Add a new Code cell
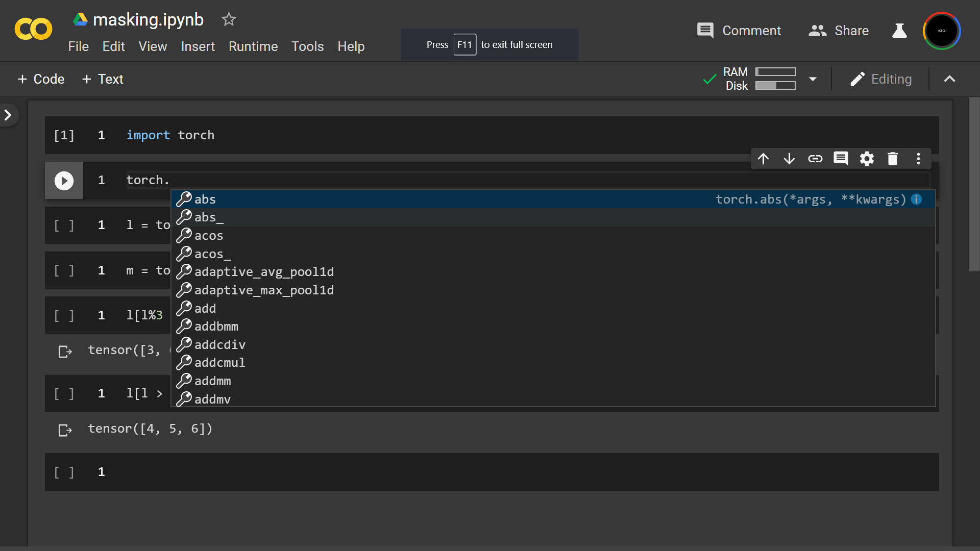The height and width of the screenshot is (551, 980). (x=41, y=79)
